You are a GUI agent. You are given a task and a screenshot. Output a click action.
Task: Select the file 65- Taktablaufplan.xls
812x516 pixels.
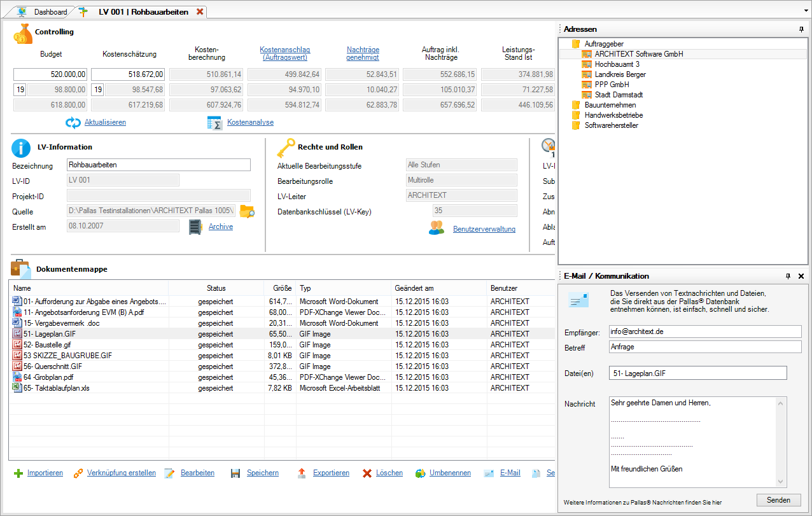tap(56, 388)
